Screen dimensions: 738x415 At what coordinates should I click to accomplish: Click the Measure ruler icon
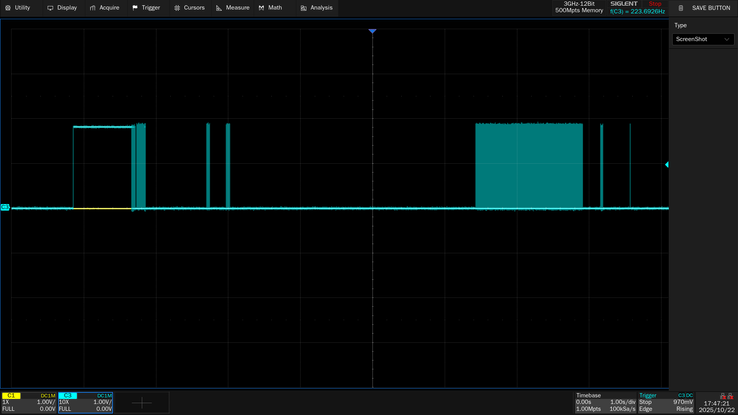[219, 8]
